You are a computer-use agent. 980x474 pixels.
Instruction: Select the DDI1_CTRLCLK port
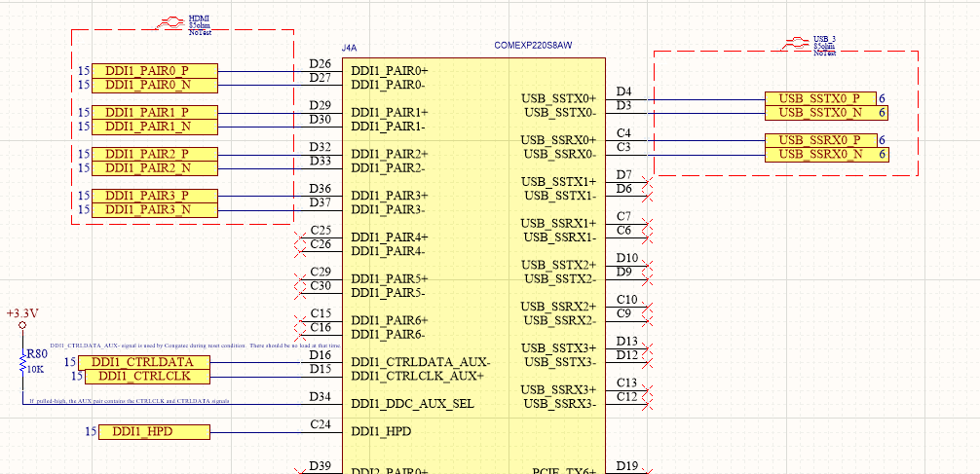click(147, 377)
